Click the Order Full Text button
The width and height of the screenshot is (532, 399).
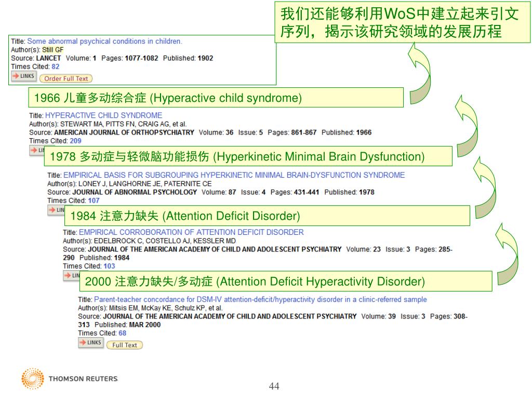click(66, 79)
